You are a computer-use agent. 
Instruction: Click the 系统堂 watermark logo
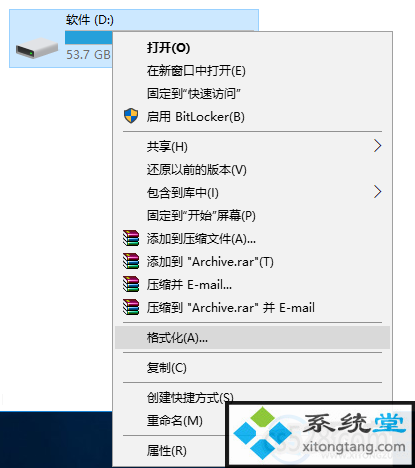click(x=320, y=434)
